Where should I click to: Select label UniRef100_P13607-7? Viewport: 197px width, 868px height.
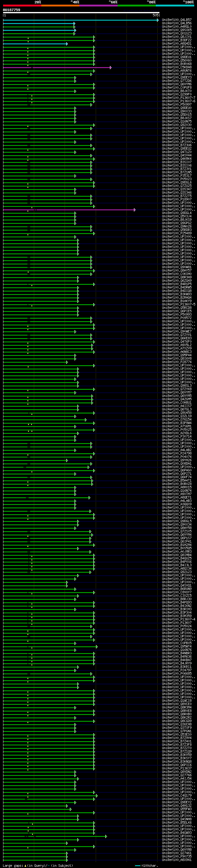[179, 98]
